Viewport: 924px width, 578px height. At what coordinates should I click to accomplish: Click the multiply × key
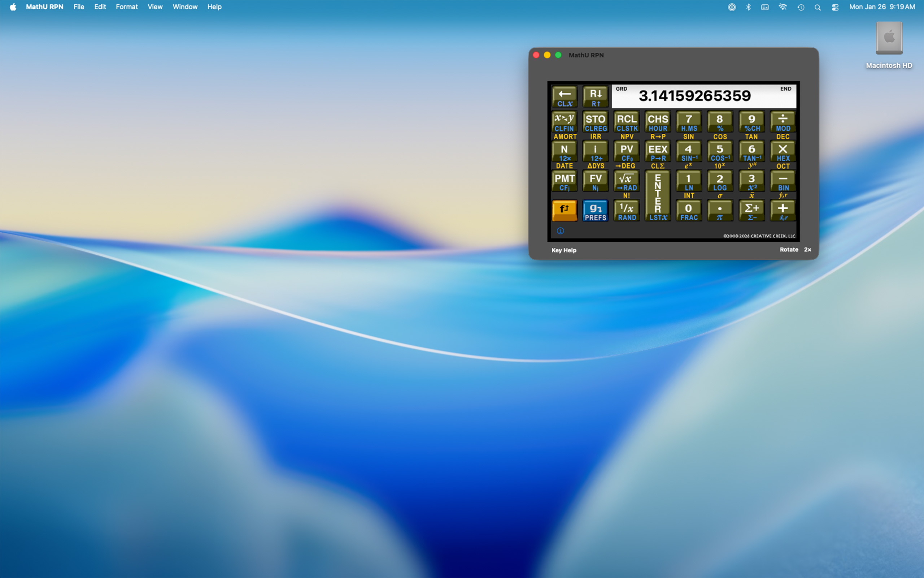pyautogui.click(x=783, y=152)
